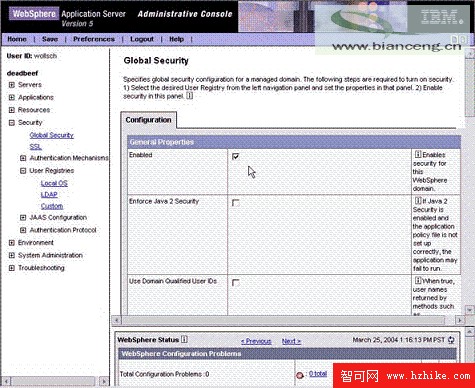This screenshot has width=475, height=388.
Task: Open the SSL link
Action: (x=35, y=147)
